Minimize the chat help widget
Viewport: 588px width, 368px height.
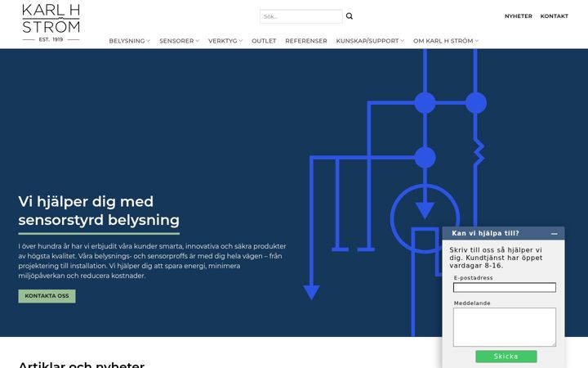pyautogui.click(x=555, y=234)
